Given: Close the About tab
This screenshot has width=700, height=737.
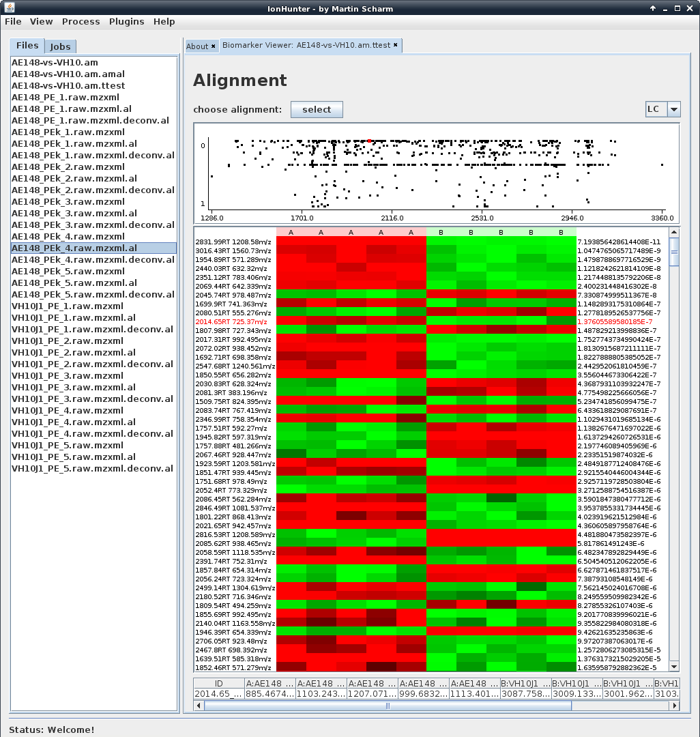Looking at the screenshot, I should tap(213, 46).
